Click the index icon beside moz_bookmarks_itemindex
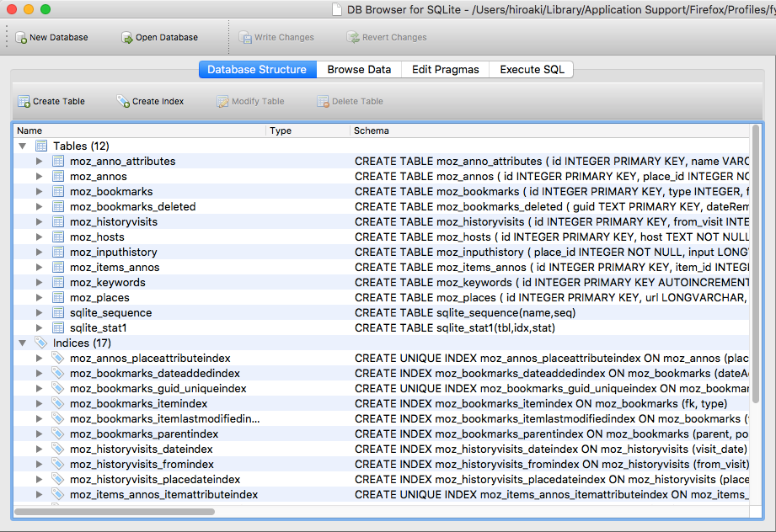 58,403
